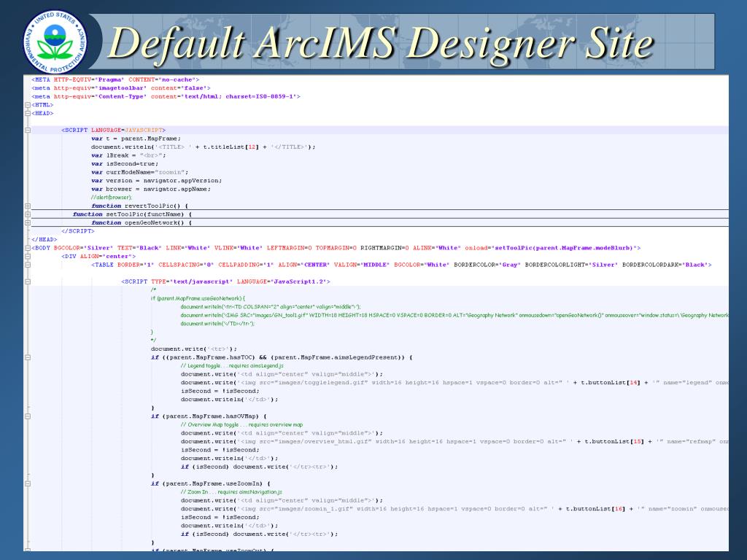Screen dimensions: 747x560
Task: Click the document.writeln TITLE titleList line
Action: 204,147
